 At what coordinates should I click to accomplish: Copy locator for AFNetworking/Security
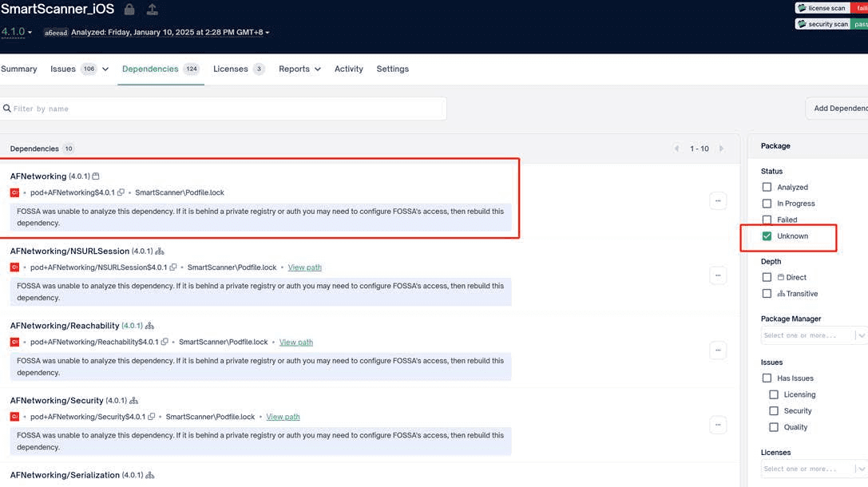coord(151,416)
